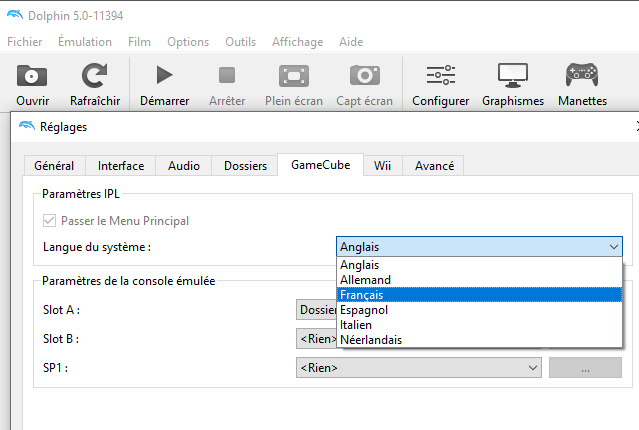This screenshot has height=430, width=639.
Task: Collapse the Langue du système combo box
Action: (479, 247)
